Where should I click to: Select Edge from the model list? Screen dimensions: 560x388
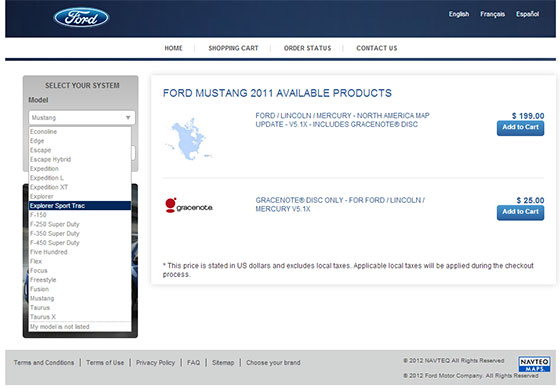click(x=80, y=141)
